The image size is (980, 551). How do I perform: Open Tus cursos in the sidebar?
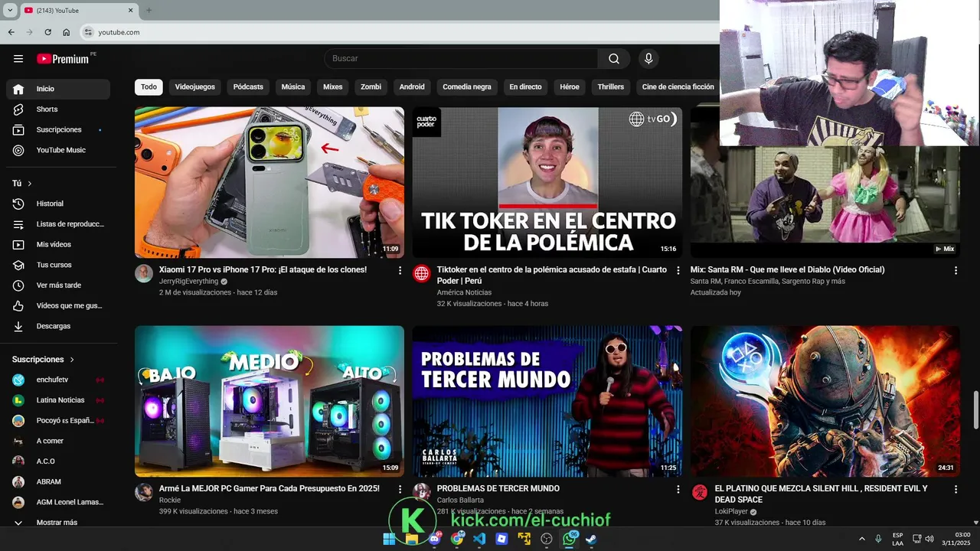[x=58, y=265]
